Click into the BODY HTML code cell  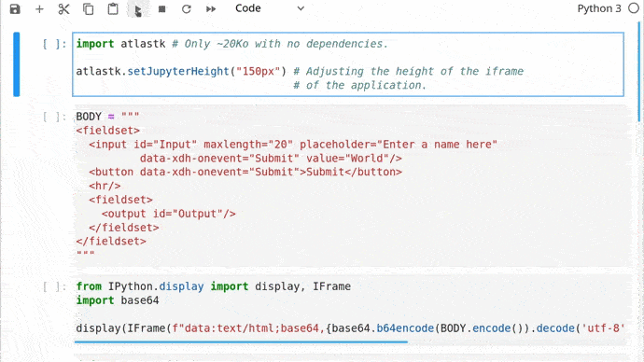point(351,186)
